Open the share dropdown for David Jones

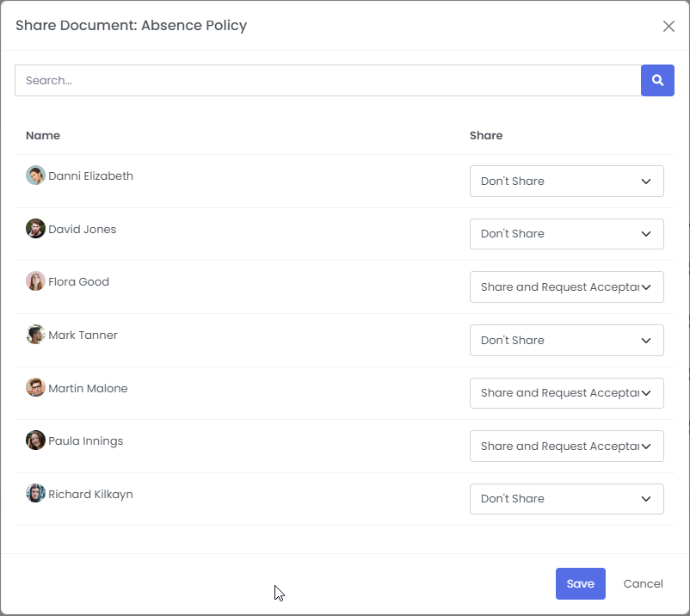click(x=566, y=233)
